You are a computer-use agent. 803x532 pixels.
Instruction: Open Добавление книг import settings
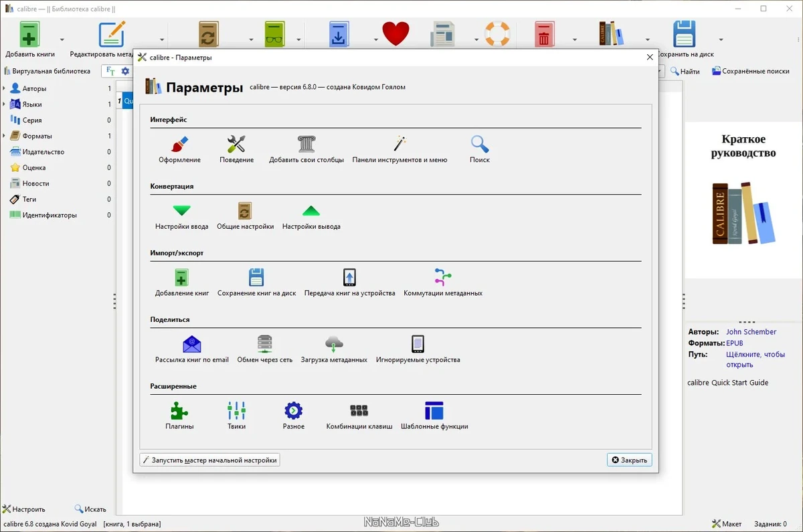pyautogui.click(x=182, y=282)
